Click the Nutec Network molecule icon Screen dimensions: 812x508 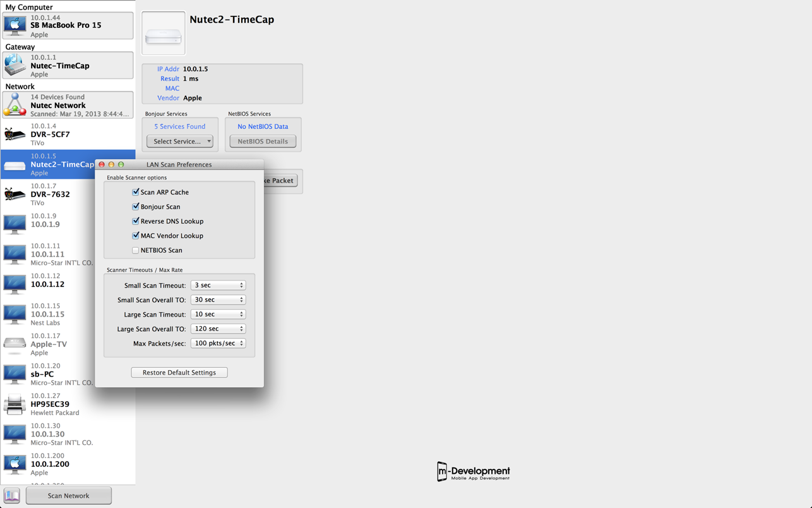pos(15,105)
